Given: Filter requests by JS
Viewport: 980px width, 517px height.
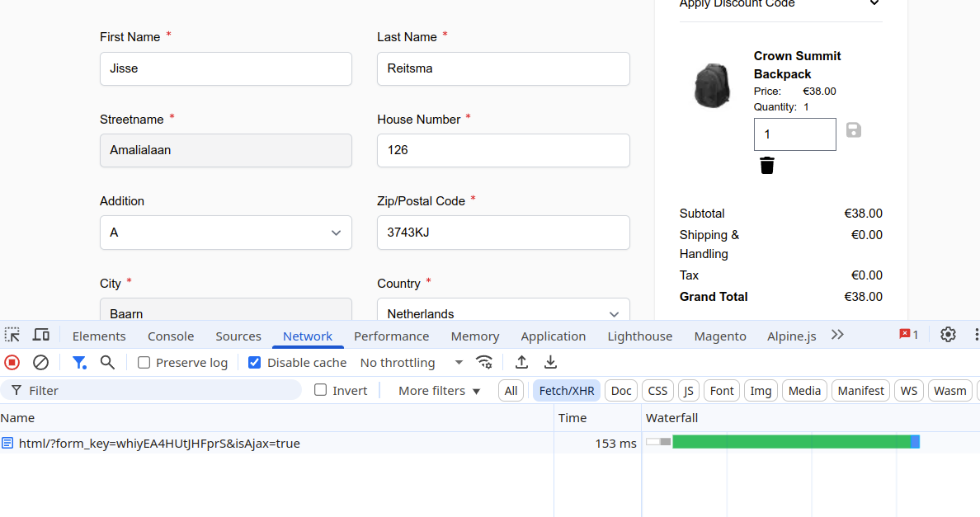Looking at the screenshot, I should coord(689,391).
